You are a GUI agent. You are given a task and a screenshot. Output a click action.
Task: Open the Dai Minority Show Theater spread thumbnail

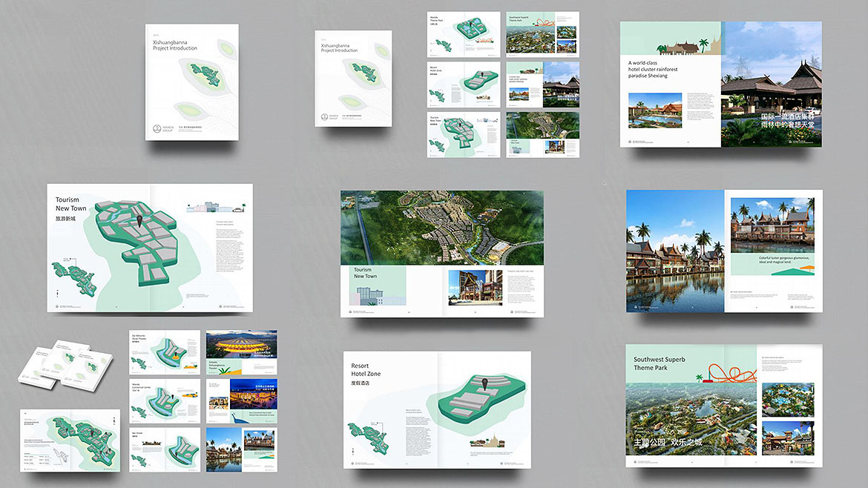[x=165, y=352]
